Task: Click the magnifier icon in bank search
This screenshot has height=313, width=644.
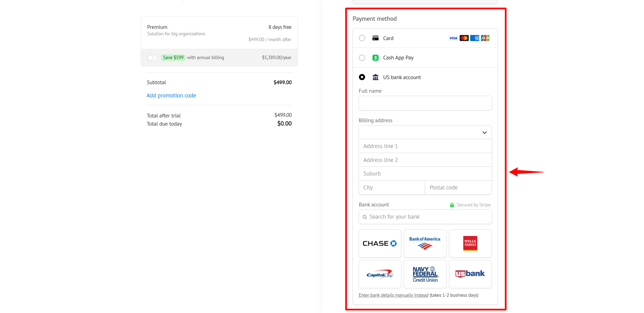Action: [365, 217]
